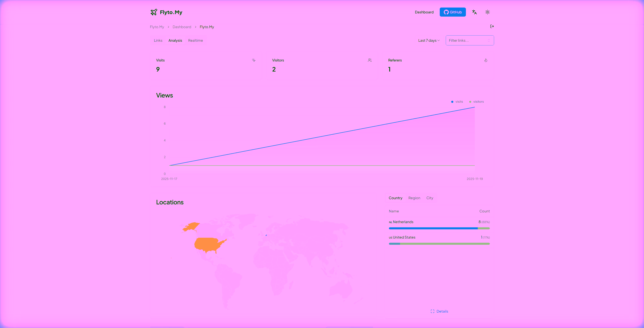The height and width of the screenshot is (328, 644).
Task: Click the Count column header
Action: coord(484,211)
